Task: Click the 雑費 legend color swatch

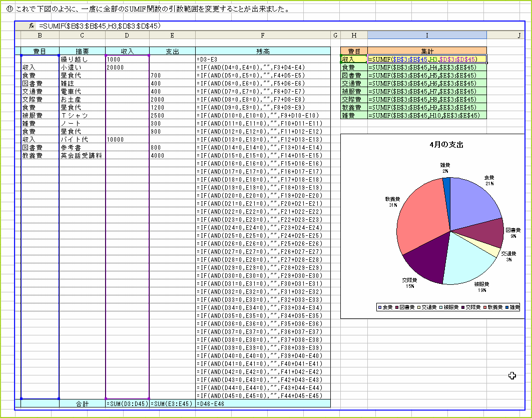Action: (x=506, y=307)
